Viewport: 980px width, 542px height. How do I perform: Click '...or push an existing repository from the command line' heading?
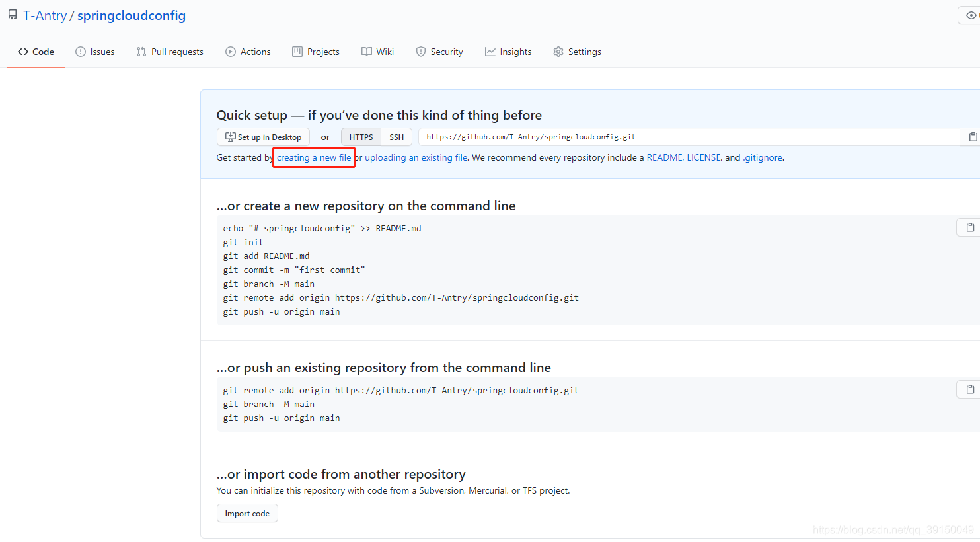tap(384, 368)
